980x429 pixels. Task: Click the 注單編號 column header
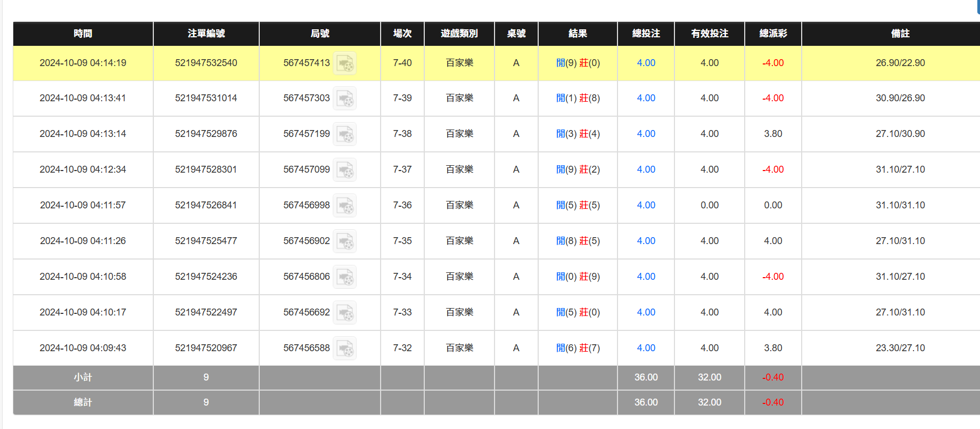click(206, 34)
